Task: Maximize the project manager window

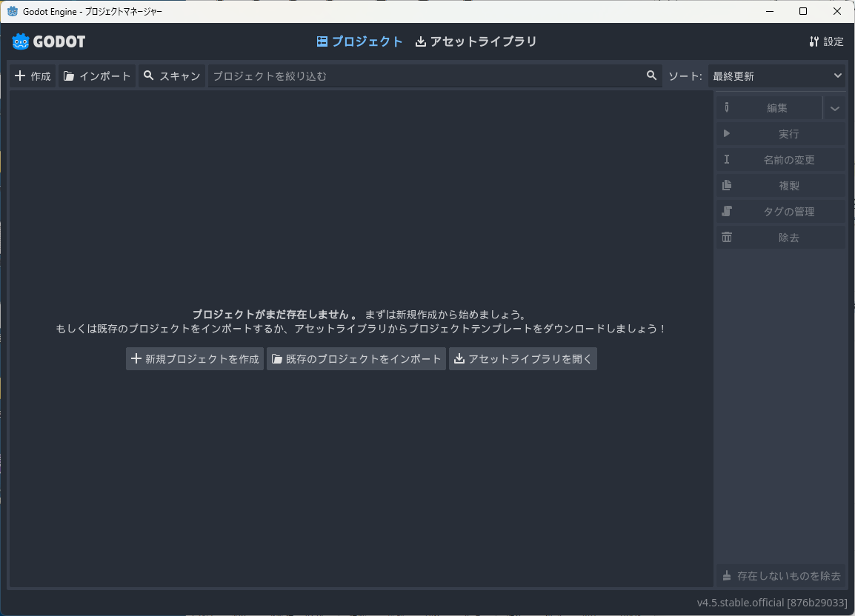Action: (802, 11)
